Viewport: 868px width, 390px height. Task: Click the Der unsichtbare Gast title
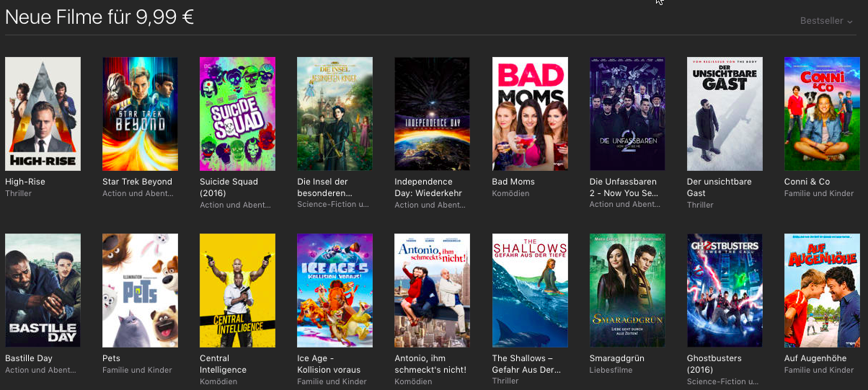pos(719,187)
